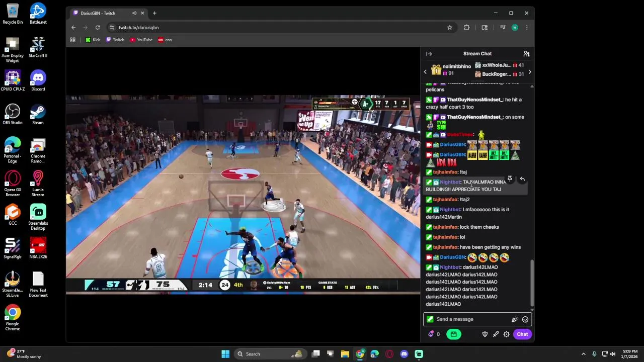Click the stream video player
This screenshot has height=362, width=644.
(x=243, y=194)
